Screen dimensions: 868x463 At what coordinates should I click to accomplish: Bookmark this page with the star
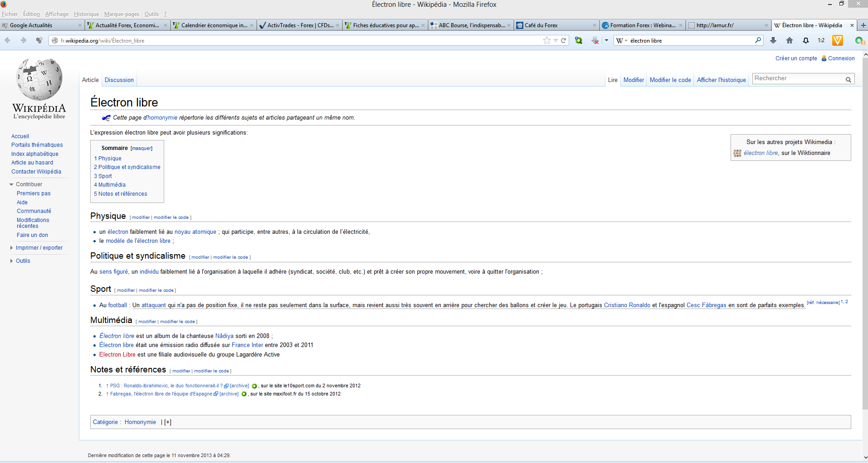(547, 40)
